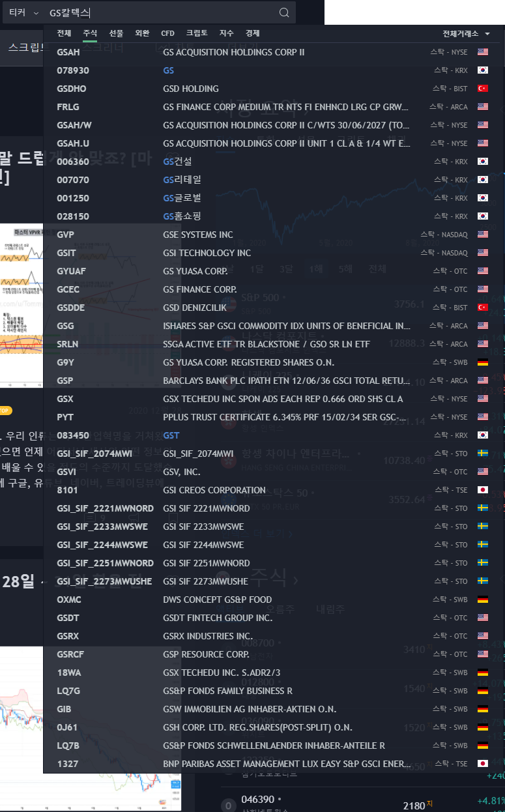Viewport: 505px width, 812px height.
Task: Switch to the 지수 tab
Action: (226, 33)
